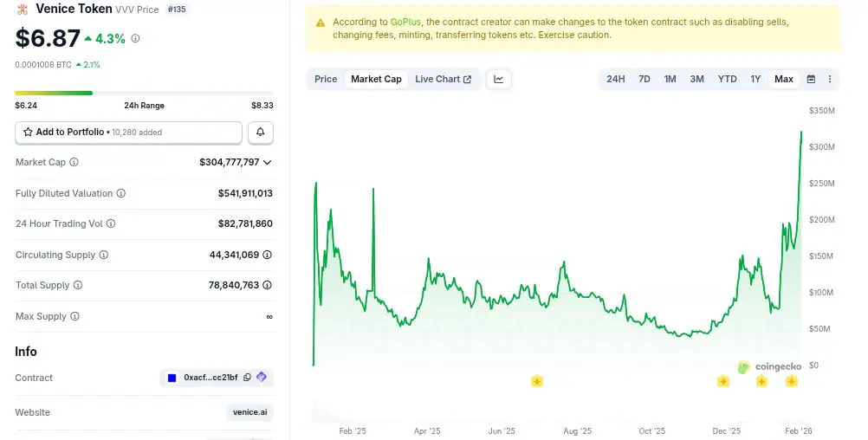Copy the contract address
Screen dimensions: 868x440
(248, 378)
